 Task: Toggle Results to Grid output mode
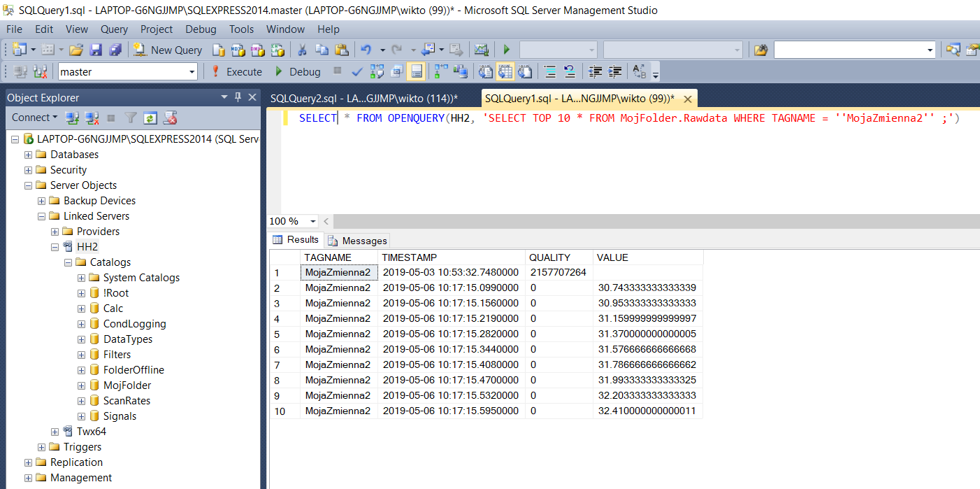[505, 71]
